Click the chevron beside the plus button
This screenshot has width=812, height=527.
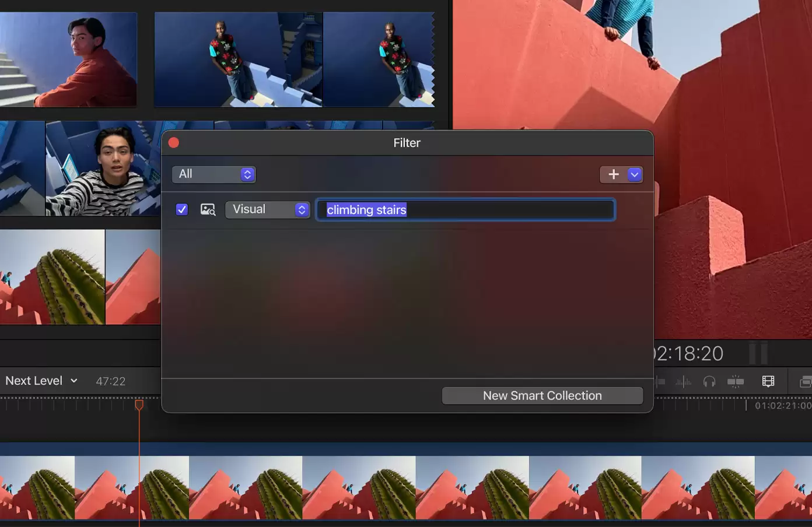(x=634, y=174)
